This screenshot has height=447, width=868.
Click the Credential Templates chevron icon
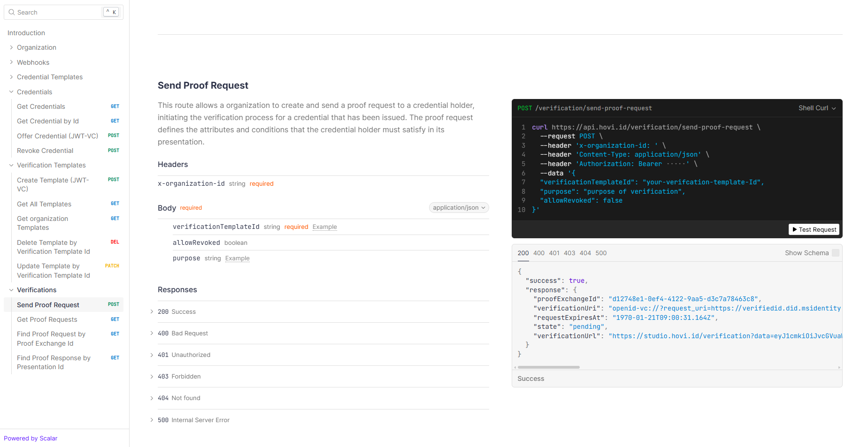click(11, 77)
